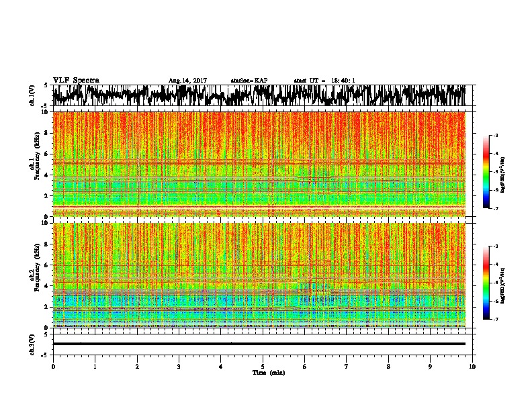
Task: Click the date label "Aug.14, 2017"
Action: (187, 81)
